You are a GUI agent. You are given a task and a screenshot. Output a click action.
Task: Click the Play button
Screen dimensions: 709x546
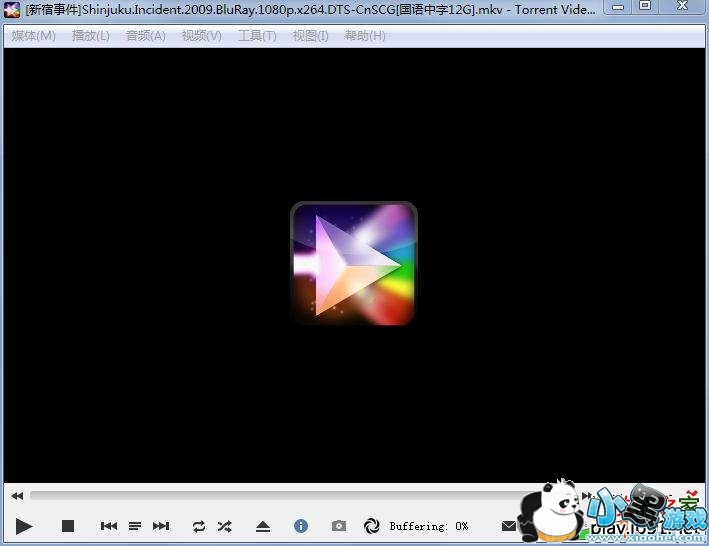coord(24,526)
